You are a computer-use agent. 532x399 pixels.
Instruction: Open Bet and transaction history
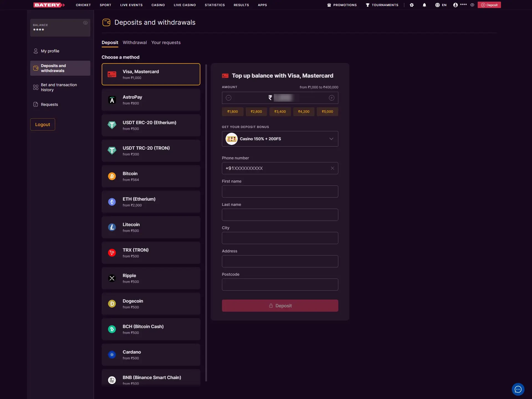[x=59, y=87]
